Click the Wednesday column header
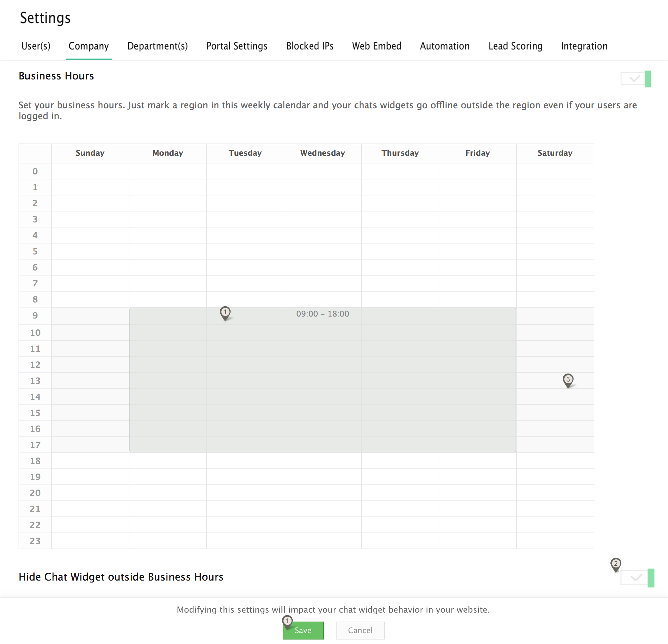The image size is (668, 644). (x=322, y=153)
